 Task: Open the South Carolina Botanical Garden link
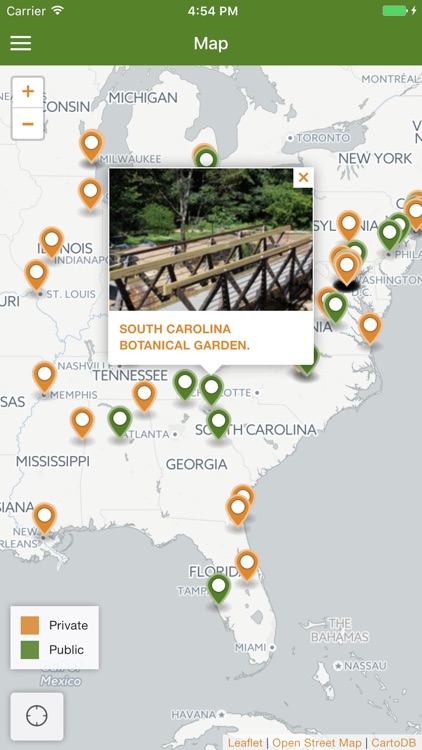184,337
